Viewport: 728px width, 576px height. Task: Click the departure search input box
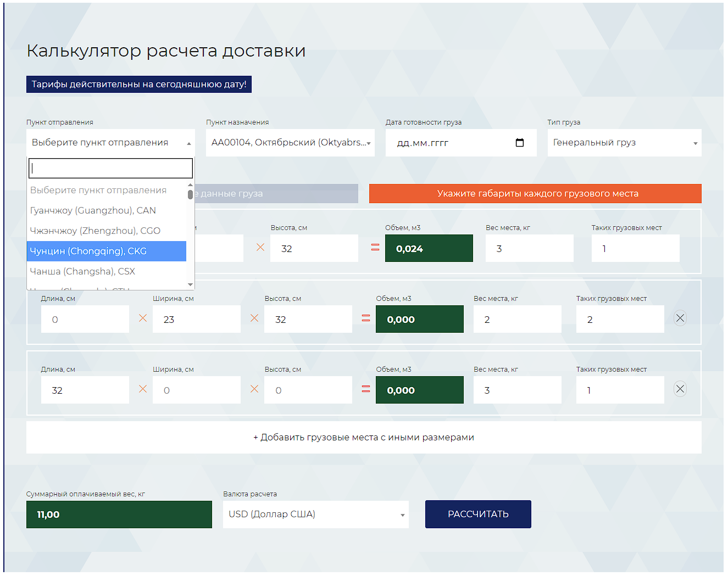(x=110, y=169)
